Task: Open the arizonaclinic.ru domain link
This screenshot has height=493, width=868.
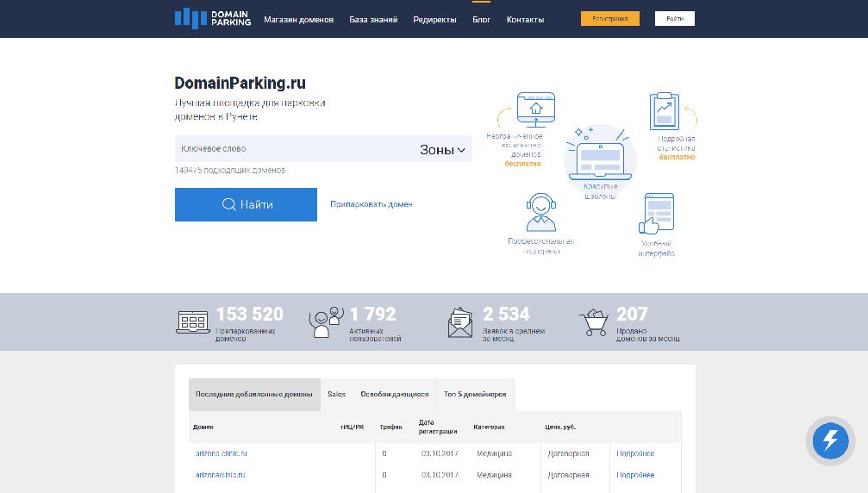Action: tap(220, 475)
